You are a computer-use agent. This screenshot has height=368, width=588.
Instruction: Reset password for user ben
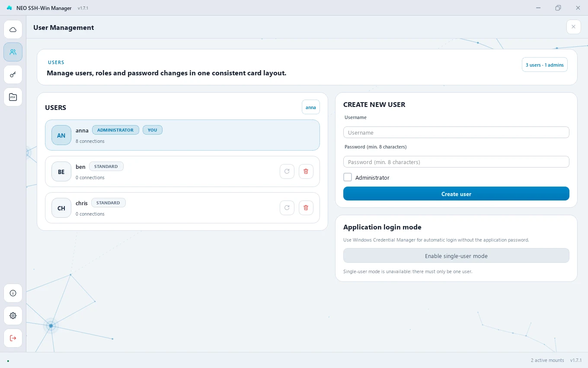[287, 171]
